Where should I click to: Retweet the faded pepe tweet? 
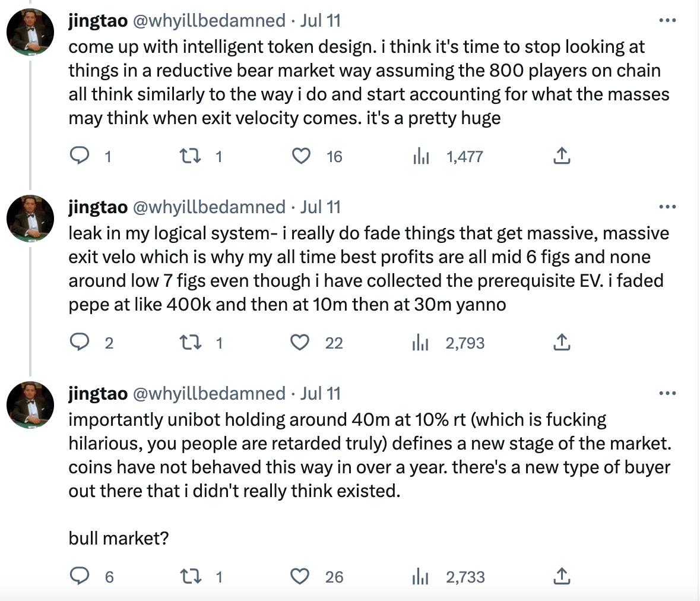point(189,343)
